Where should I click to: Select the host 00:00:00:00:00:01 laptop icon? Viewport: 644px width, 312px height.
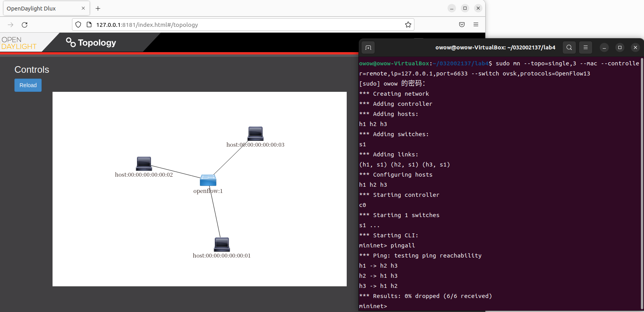click(x=222, y=244)
